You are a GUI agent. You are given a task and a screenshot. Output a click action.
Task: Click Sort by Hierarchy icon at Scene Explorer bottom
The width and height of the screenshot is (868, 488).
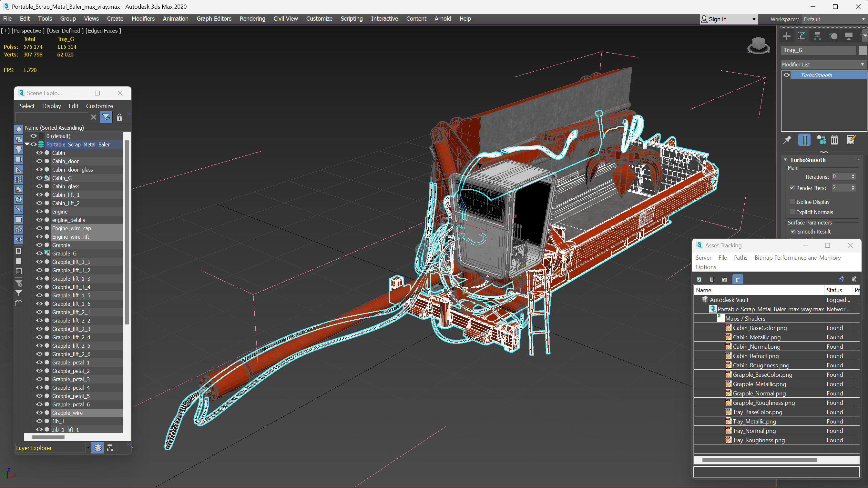(x=110, y=448)
